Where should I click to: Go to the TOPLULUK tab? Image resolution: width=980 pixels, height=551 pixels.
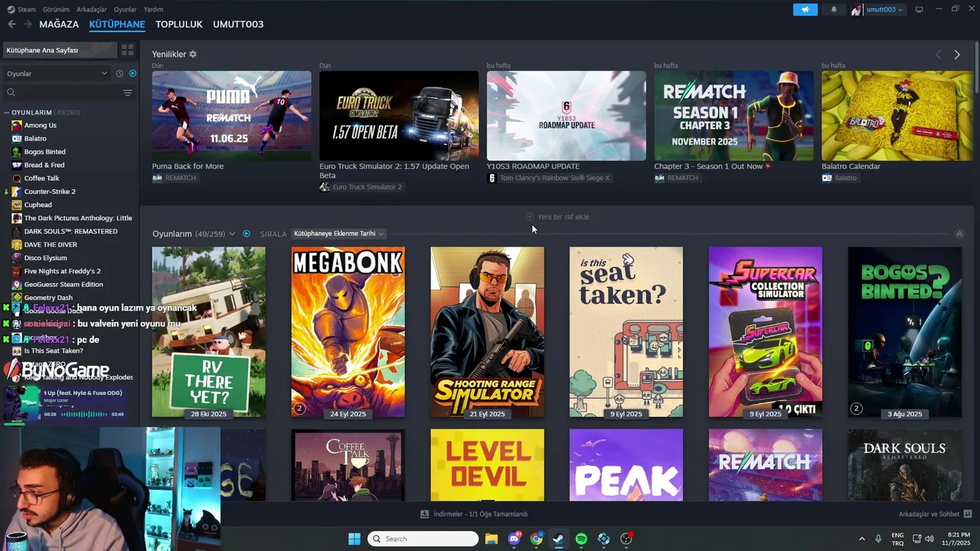click(x=178, y=24)
